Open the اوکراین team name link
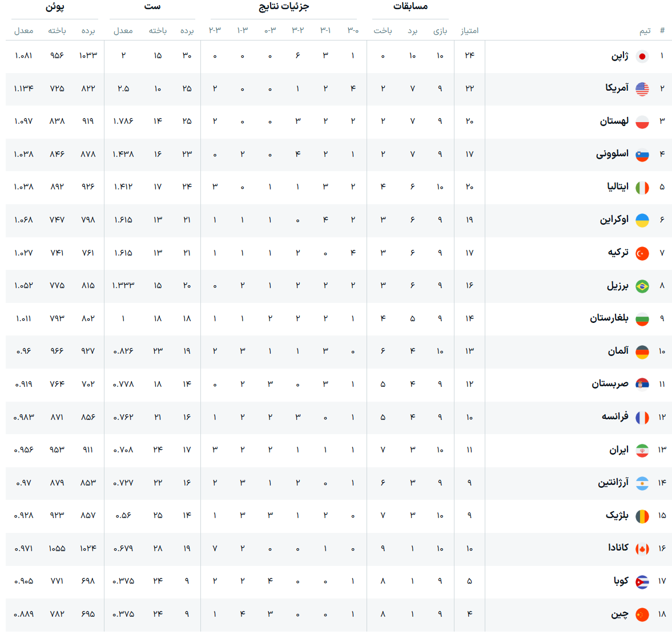The width and height of the screenshot is (672, 639). click(x=614, y=220)
